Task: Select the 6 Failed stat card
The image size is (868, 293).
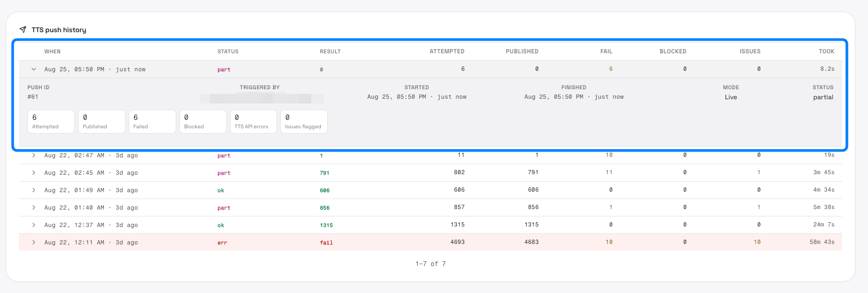Action: click(152, 122)
